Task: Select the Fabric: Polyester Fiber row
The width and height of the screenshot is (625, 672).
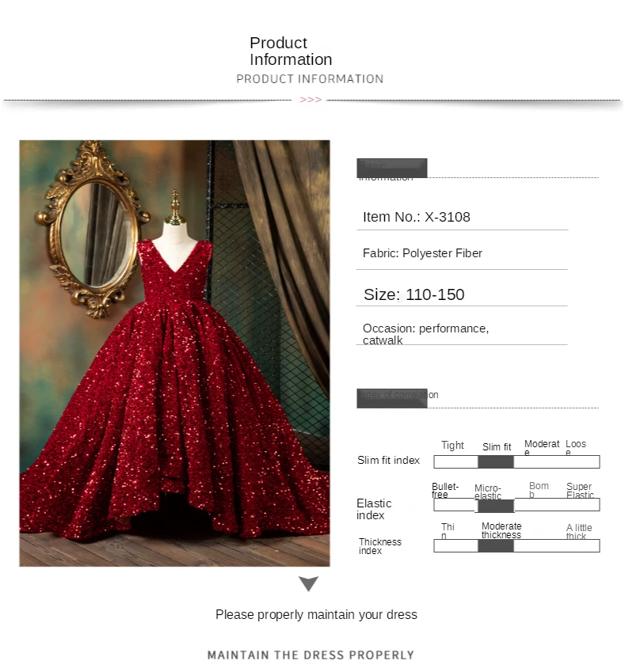Action: tap(462, 253)
